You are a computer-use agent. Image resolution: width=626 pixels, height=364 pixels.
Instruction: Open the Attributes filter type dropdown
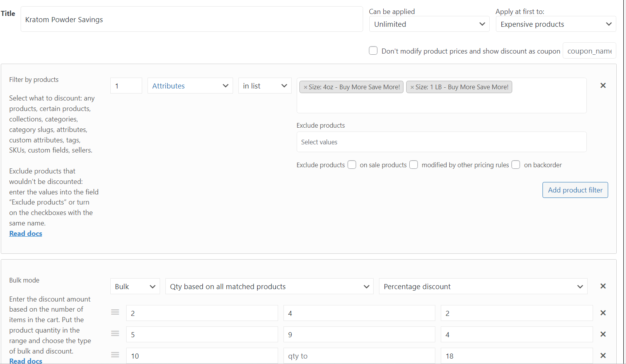(x=190, y=86)
